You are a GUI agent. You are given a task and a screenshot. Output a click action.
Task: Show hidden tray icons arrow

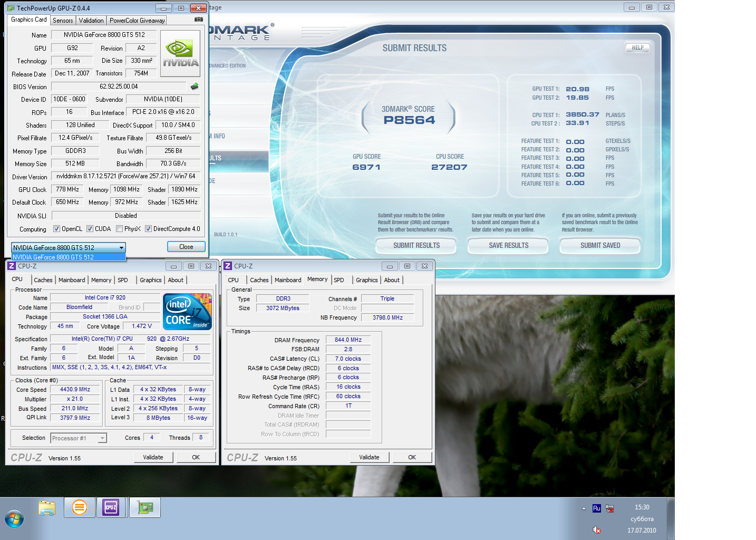tap(584, 508)
